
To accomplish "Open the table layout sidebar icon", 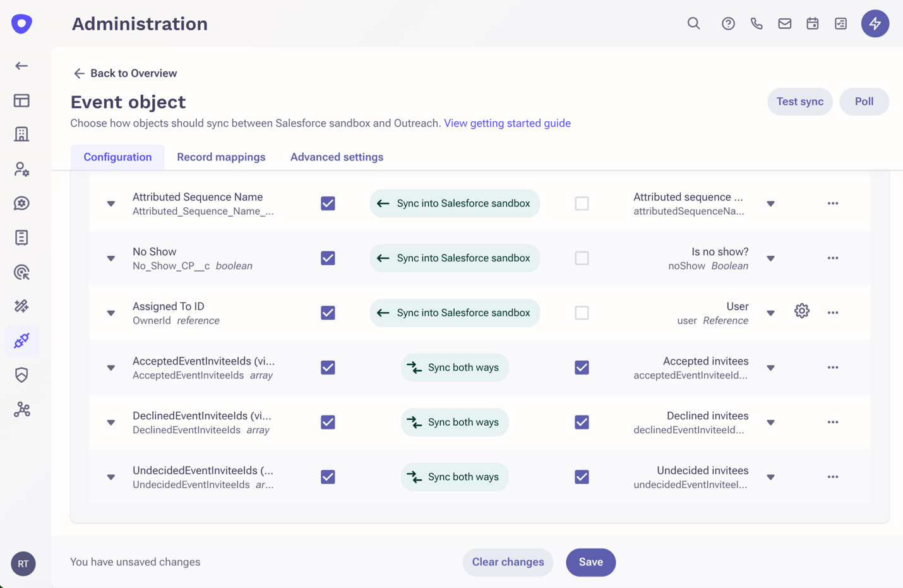I will (21, 100).
